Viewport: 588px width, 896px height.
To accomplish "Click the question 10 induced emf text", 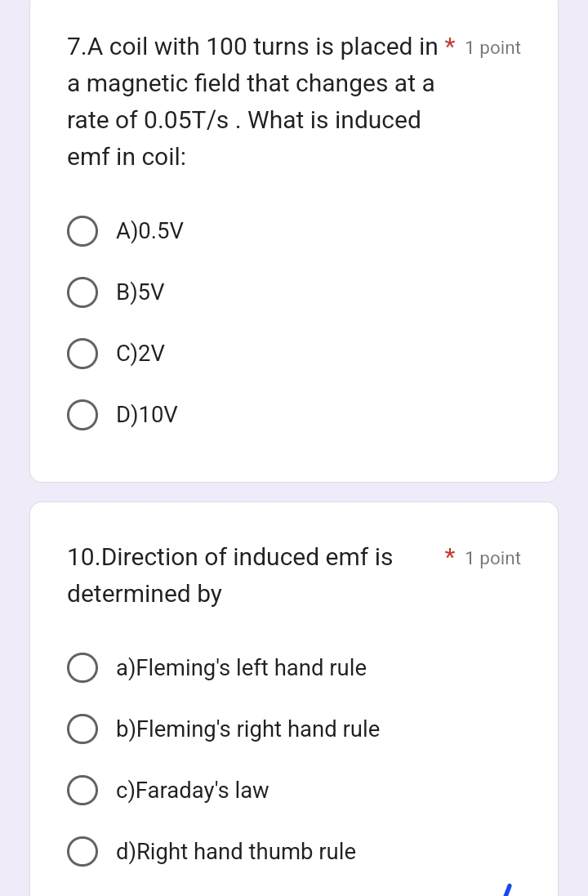I will tap(229, 576).
